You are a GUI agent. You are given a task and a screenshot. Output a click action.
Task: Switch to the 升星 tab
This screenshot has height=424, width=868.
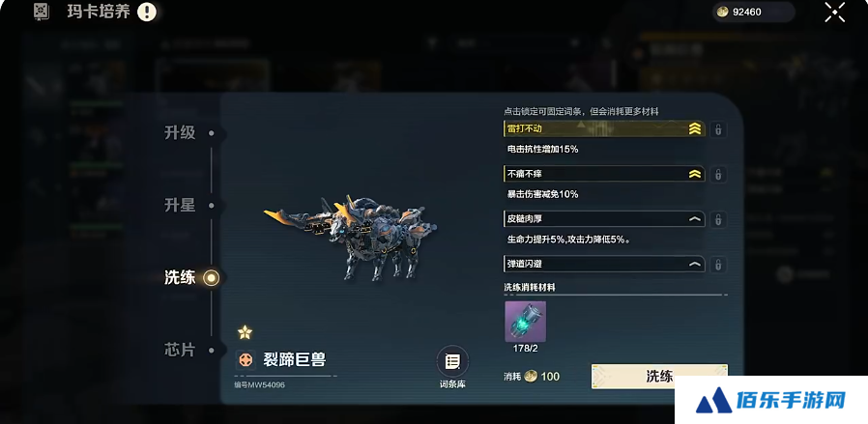(x=180, y=205)
